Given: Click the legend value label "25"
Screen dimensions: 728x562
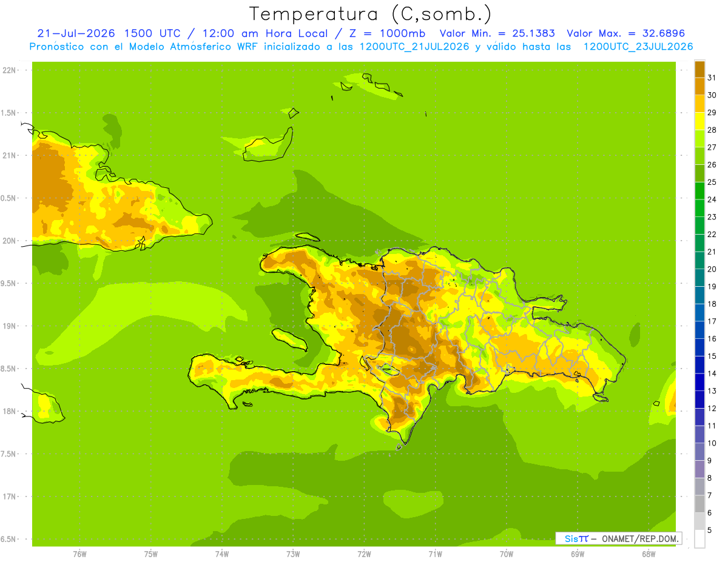Looking at the screenshot, I should pyautogui.click(x=712, y=182).
